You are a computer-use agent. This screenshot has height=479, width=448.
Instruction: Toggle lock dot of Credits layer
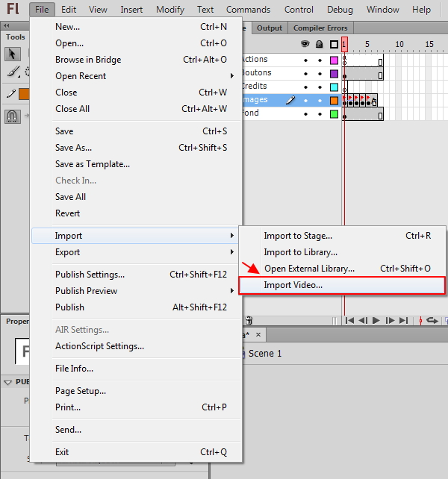click(320, 87)
